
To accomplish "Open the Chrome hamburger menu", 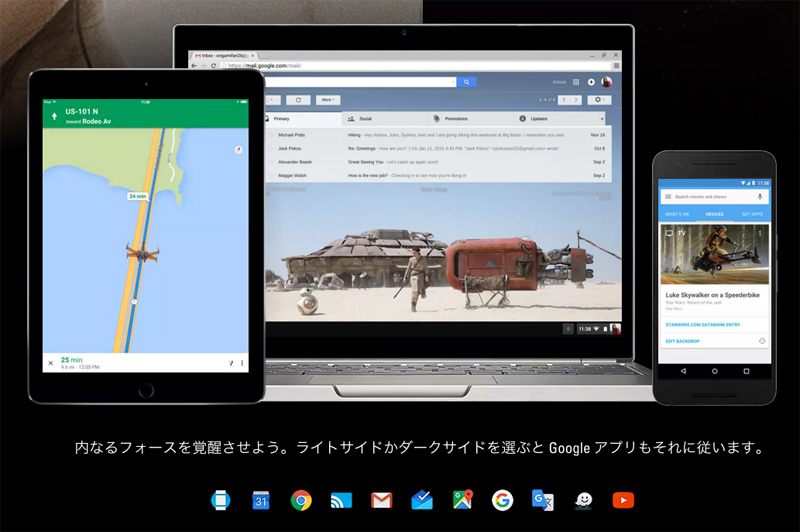I will click(x=616, y=66).
